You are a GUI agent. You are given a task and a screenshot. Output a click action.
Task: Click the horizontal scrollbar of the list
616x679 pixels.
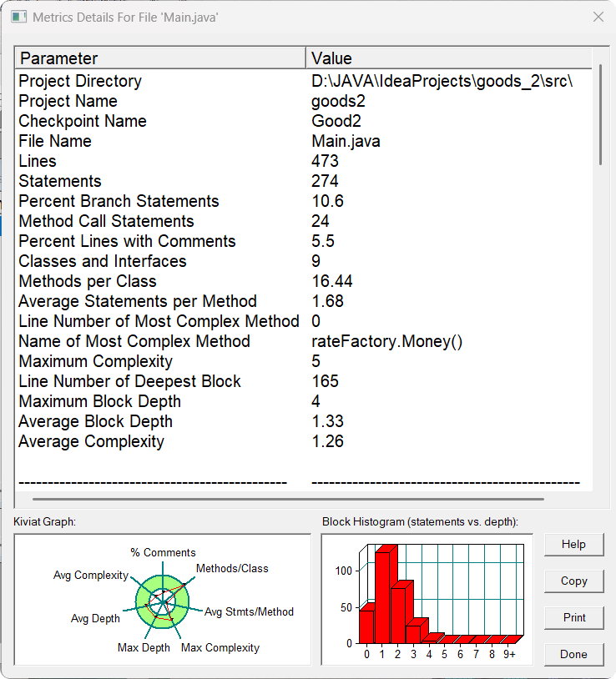288,500
